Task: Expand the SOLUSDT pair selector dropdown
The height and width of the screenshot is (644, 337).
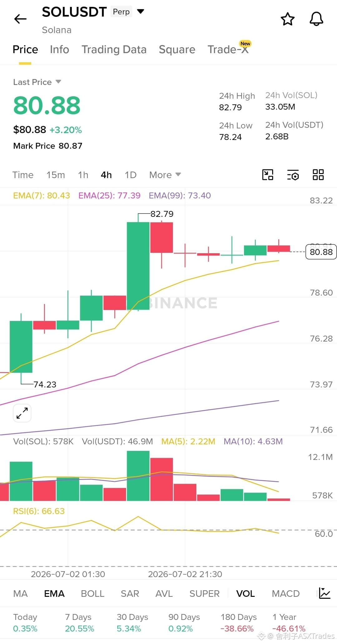Action: click(x=141, y=12)
